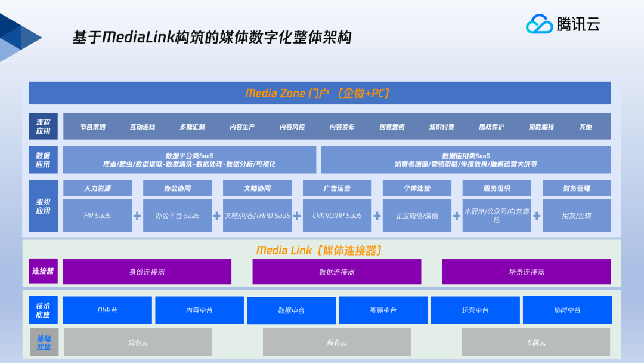Select 版权保护 item
644x363 pixels.
tap(491, 127)
